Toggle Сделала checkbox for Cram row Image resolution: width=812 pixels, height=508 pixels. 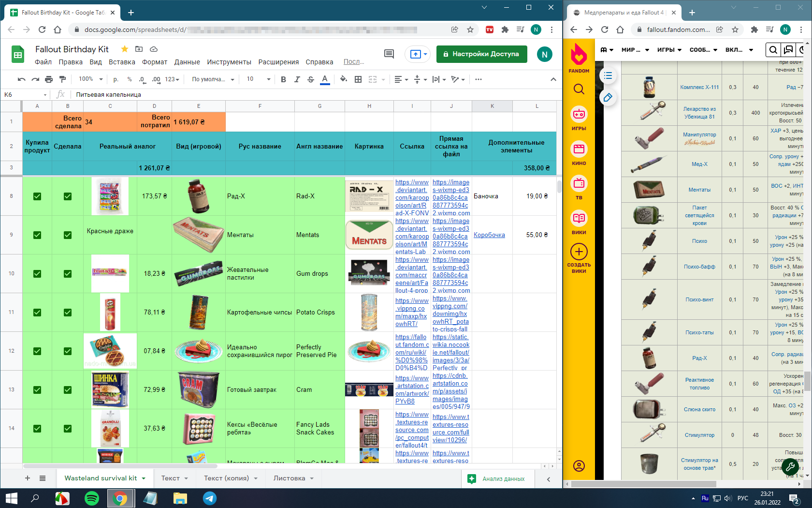point(68,390)
